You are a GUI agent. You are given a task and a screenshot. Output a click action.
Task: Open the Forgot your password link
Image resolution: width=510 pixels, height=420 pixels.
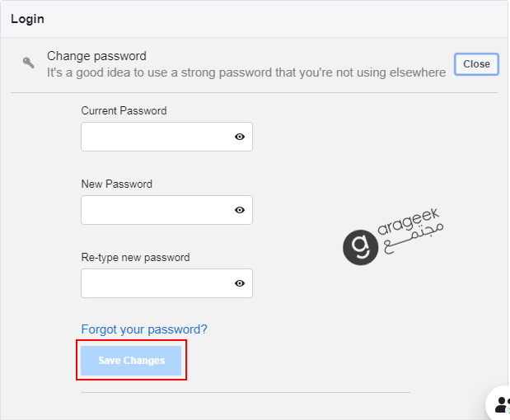tap(144, 329)
